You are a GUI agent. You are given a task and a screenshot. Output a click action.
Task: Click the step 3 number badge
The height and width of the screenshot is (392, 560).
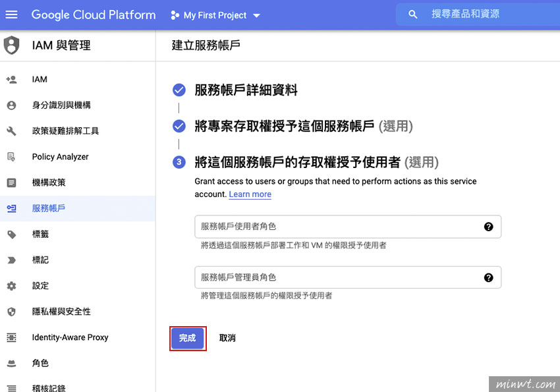[x=179, y=162]
